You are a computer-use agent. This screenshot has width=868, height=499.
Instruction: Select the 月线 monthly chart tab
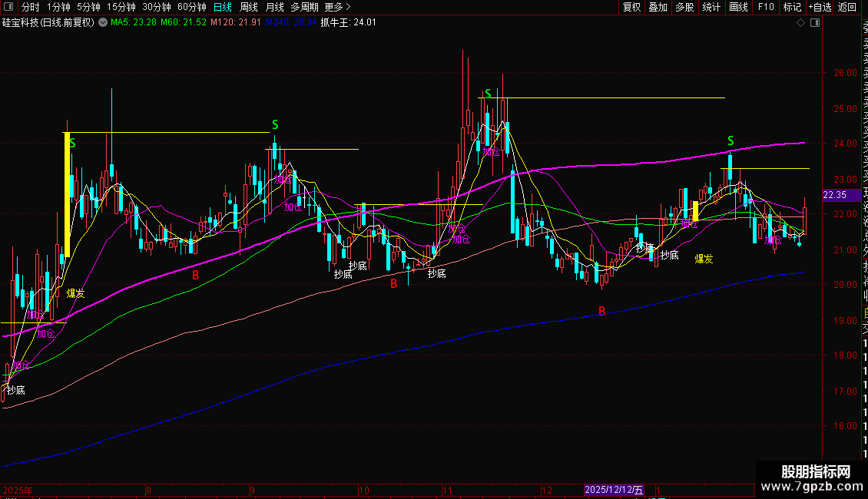(274, 7)
